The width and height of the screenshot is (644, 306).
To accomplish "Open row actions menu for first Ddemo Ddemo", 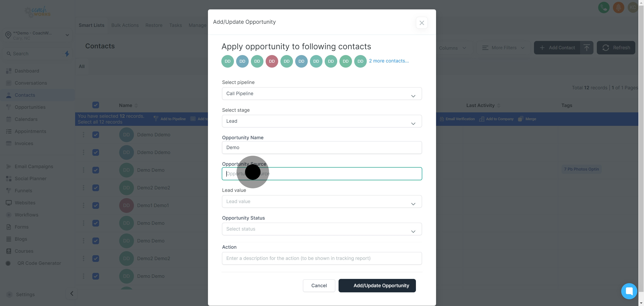I will (x=83, y=135).
